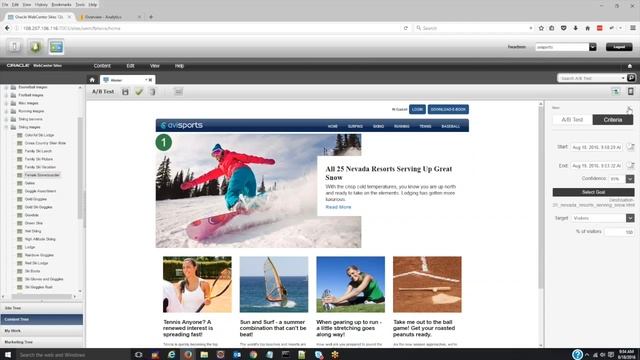The image size is (640, 360).
Task: Click Read More link on Nevada article
Action: (x=338, y=207)
